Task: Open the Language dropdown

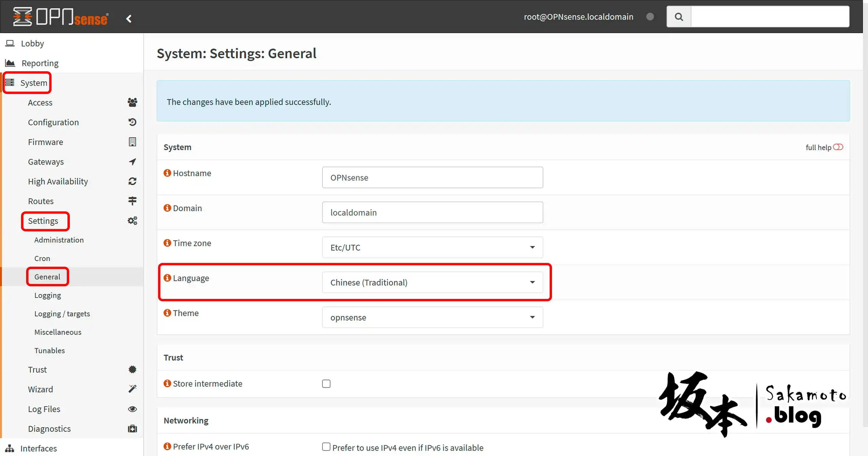Action: [x=432, y=282]
